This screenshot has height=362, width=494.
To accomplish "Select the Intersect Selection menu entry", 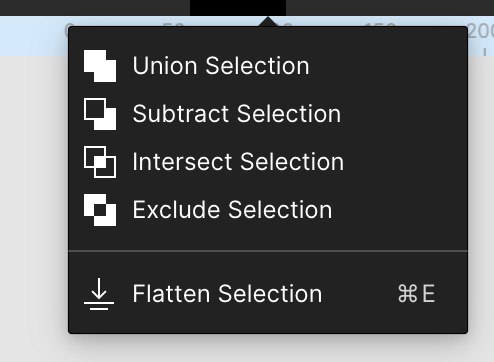I will click(268, 162).
